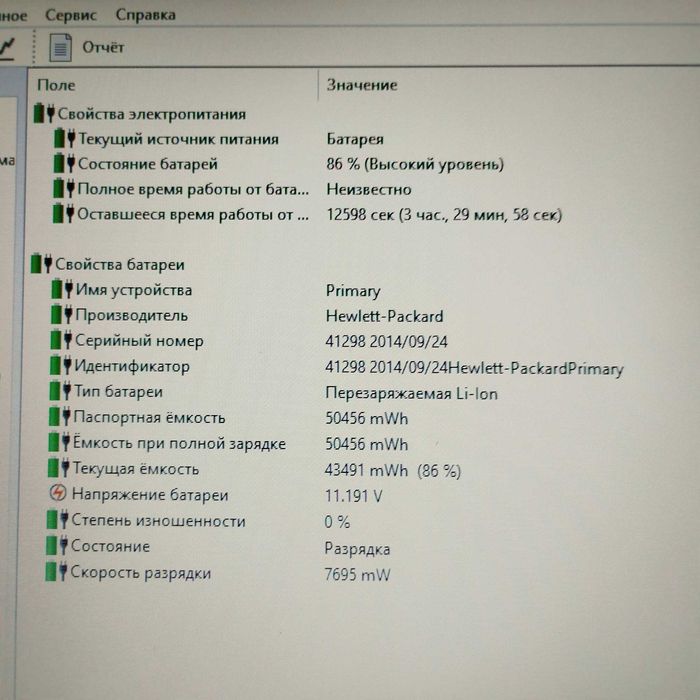
Task: Click battery icon beside Свойства батареи
Action: pos(42,264)
